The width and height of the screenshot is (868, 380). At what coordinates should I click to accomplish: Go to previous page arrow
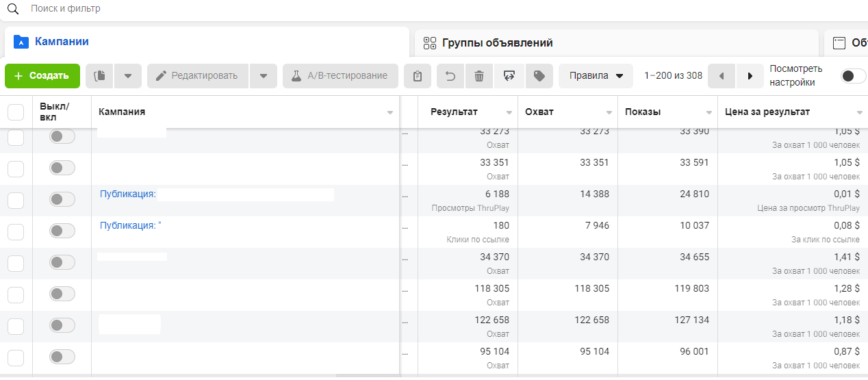coord(722,76)
